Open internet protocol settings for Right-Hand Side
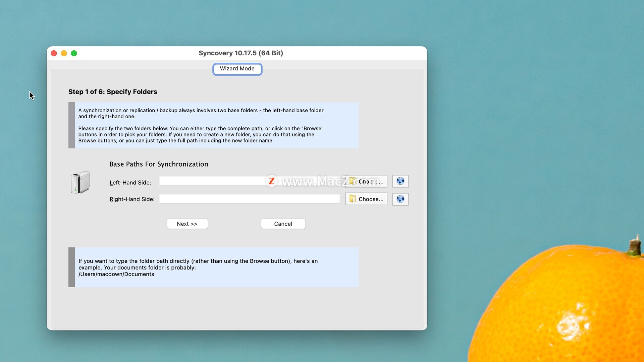 coord(400,199)
